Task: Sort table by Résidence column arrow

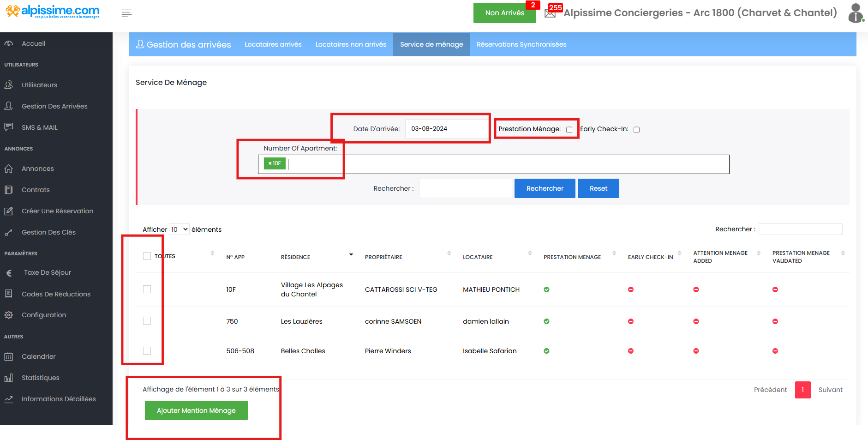Action: [x=351, y=254]
